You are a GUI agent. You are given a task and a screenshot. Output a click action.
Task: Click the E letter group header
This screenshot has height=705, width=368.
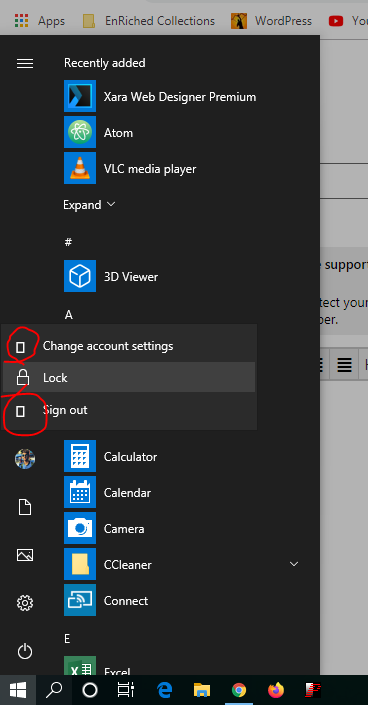click(67, 639)
